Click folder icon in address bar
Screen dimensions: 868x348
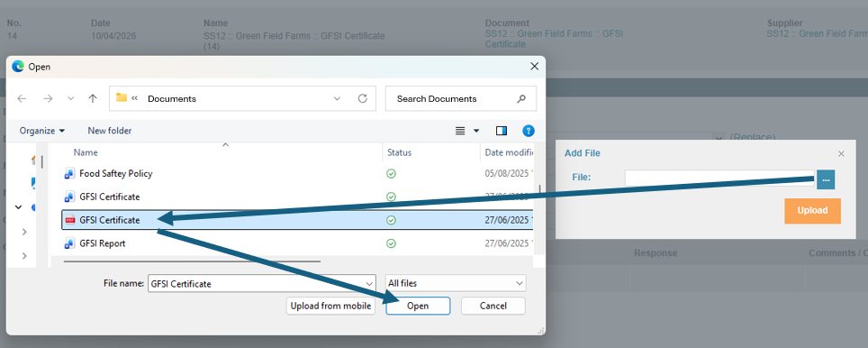pos(121,98)
